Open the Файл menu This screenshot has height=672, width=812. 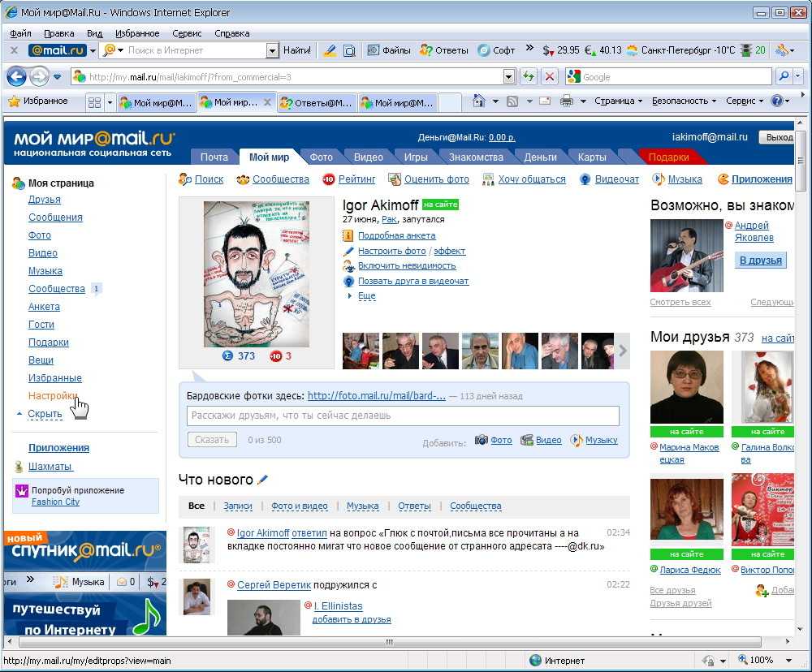point(20,33)
